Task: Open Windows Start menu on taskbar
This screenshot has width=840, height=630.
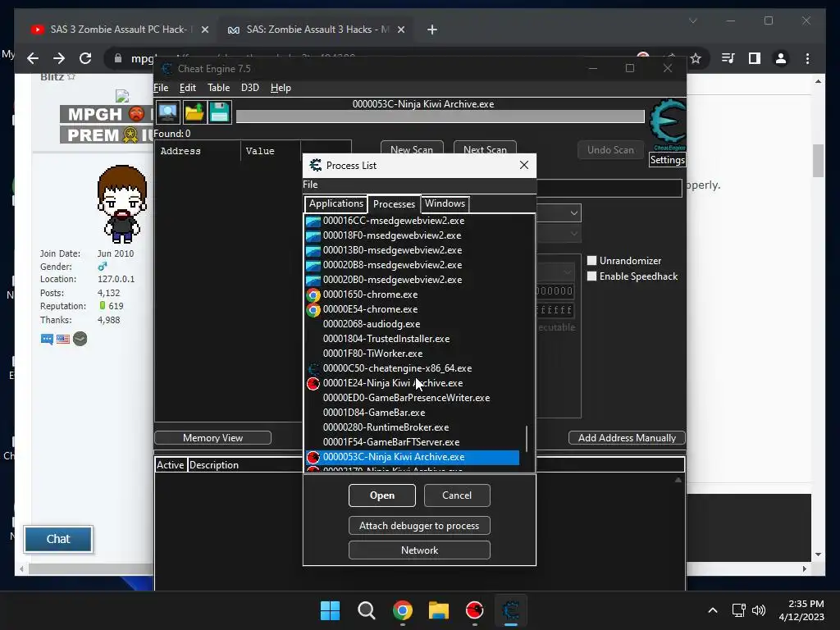Action: pyautogui.click(x=330, y=610)
